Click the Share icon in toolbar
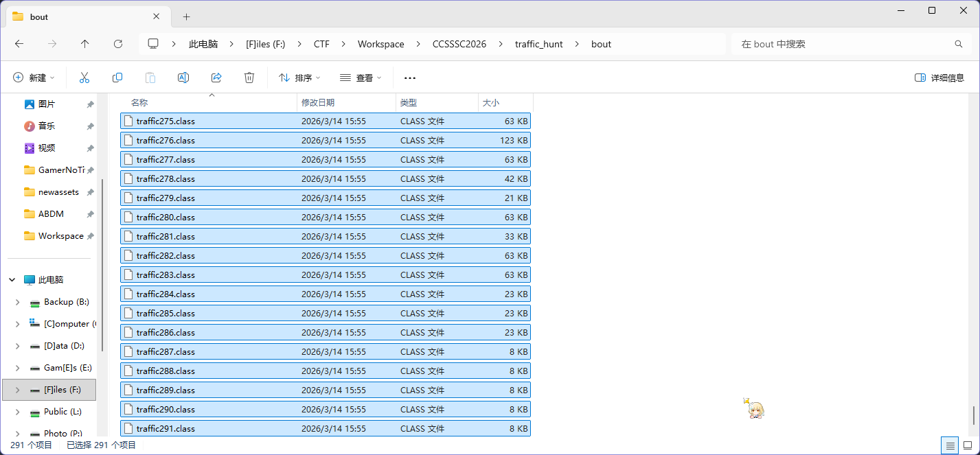The height and width of the screenshot is (455, 980). point(216,78)
